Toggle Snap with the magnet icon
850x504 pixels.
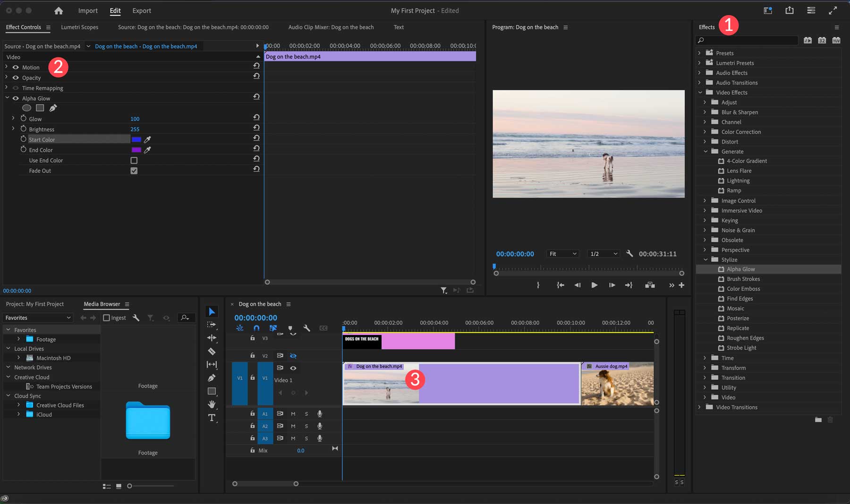256,328
